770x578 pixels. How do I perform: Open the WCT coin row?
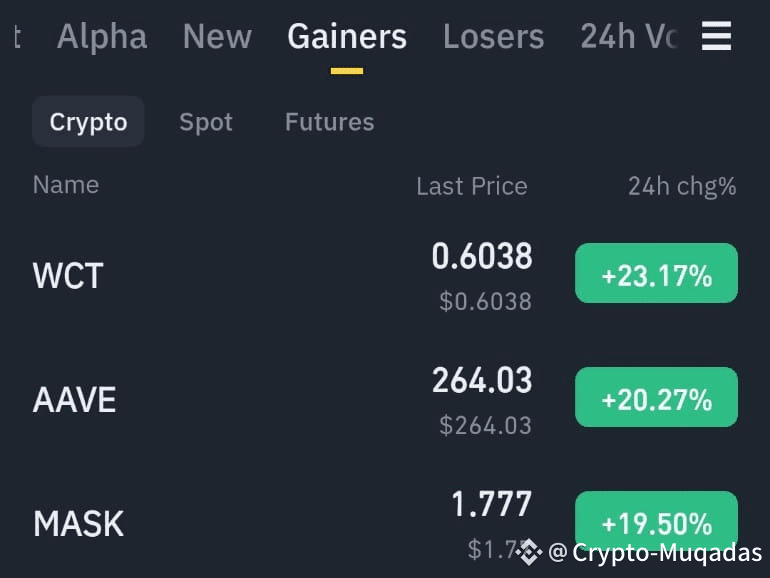coord(385,275)
